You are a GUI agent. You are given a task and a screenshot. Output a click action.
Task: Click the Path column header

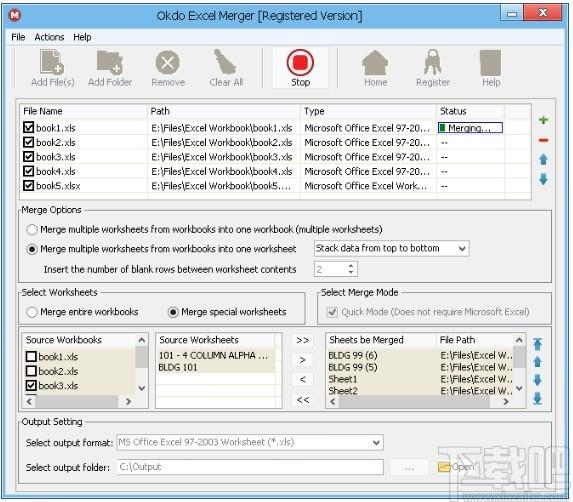(224, 111)
